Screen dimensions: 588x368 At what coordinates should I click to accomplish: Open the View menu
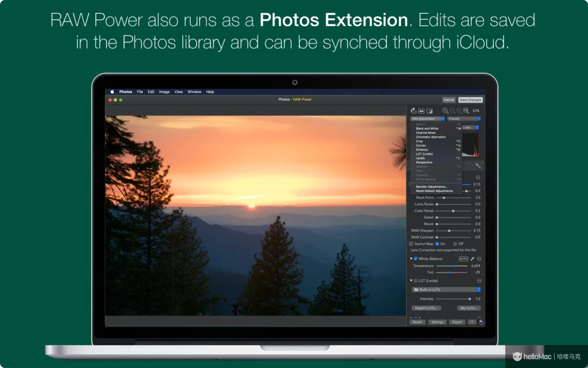pyautogui.click(x=179, y=92)
